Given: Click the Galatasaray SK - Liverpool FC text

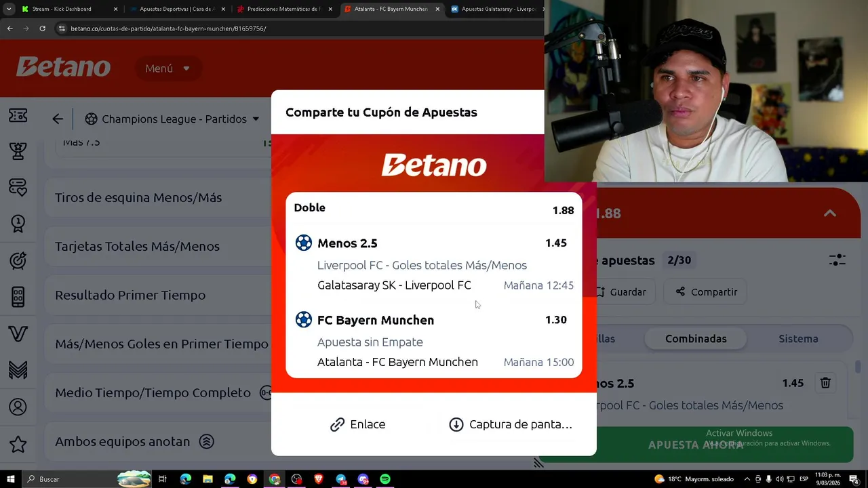Looking at the screenshot, I should [394, 285].
